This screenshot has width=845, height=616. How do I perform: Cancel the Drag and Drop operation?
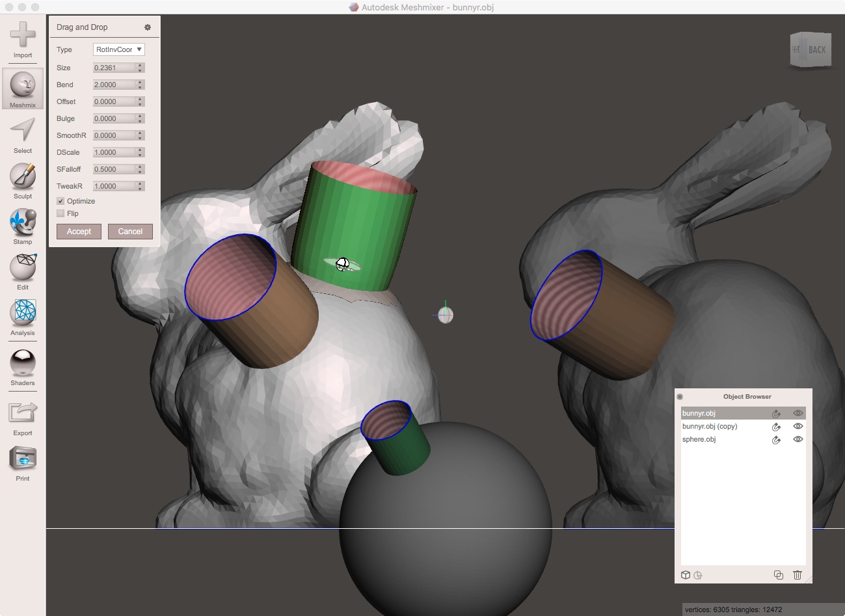click(x=130, y=231)
